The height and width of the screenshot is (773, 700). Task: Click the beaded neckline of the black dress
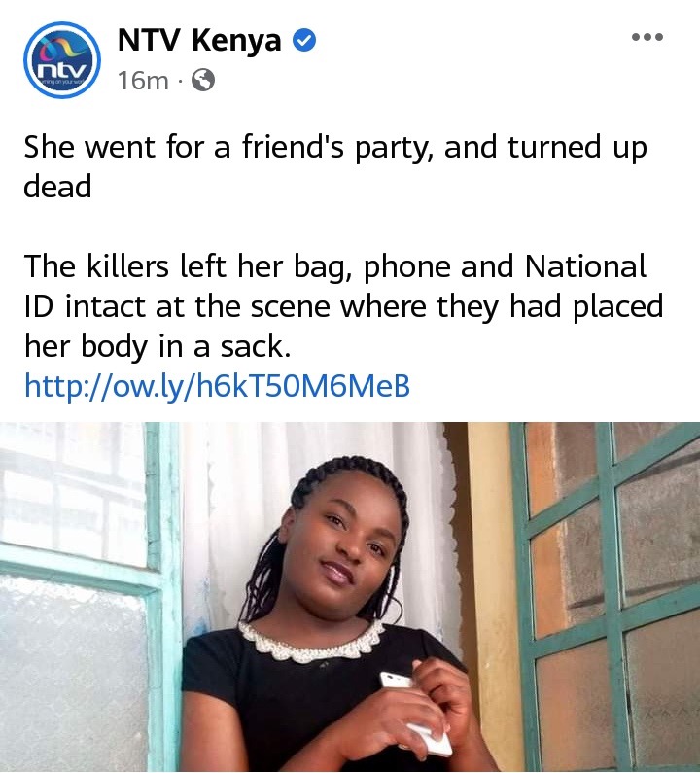click(311, 643)
